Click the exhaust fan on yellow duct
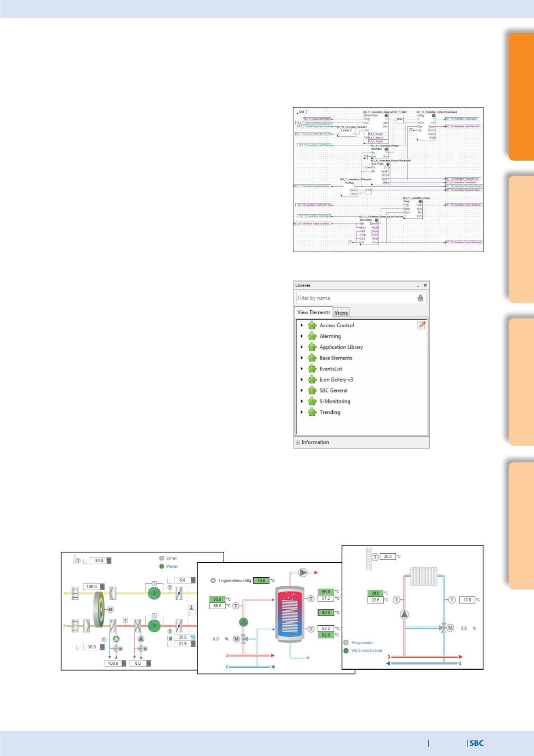 [154, 593]
